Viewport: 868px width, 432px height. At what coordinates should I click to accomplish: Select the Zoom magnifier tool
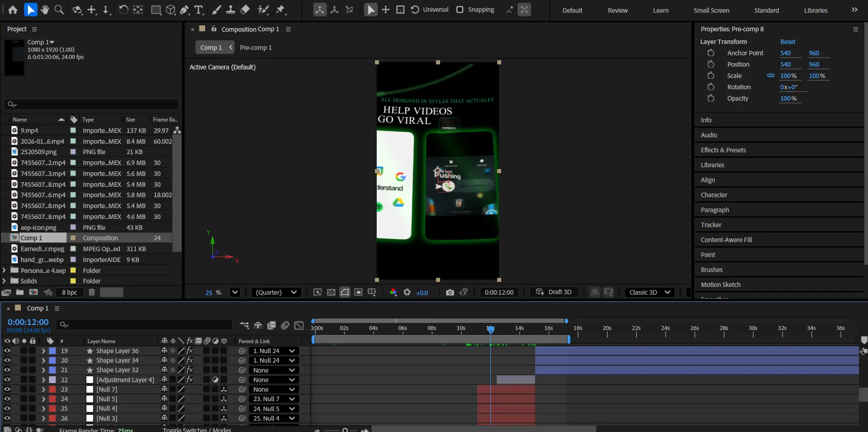(59, 10)
